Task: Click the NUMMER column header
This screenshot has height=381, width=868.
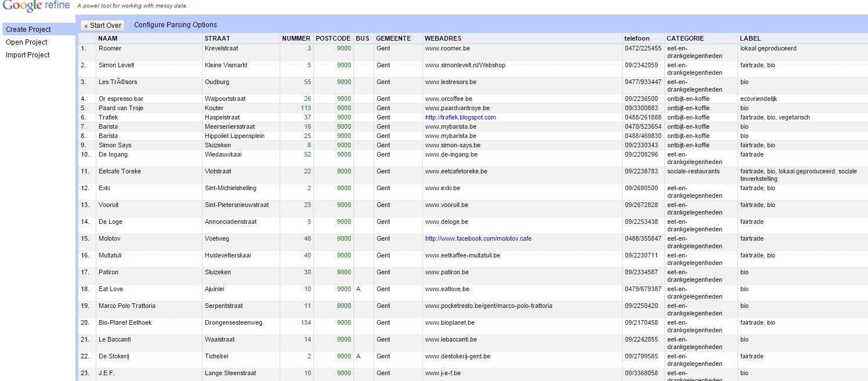Action: pyautogui.click(x=296, y=38)
